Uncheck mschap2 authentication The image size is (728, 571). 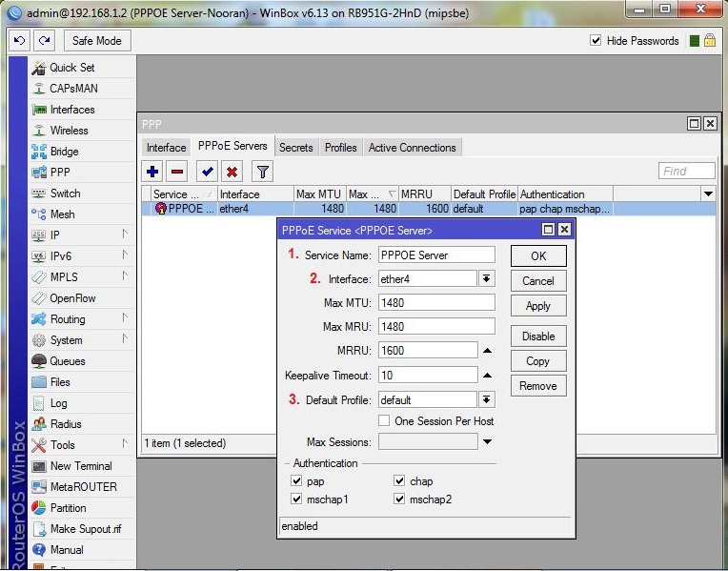(x=399, y=499)
